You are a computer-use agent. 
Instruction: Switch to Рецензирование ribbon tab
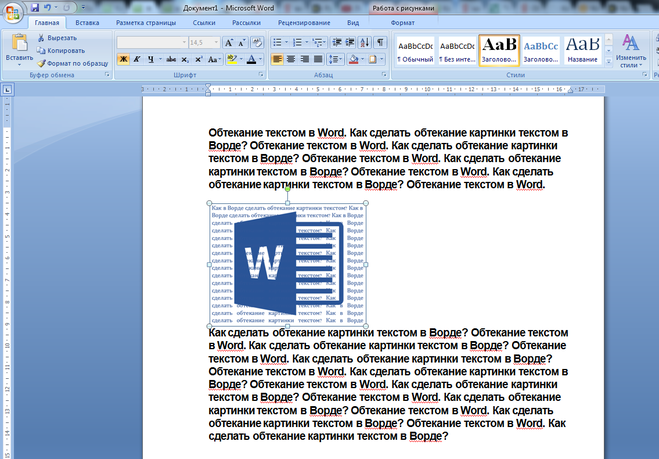(x=304, y=23)
